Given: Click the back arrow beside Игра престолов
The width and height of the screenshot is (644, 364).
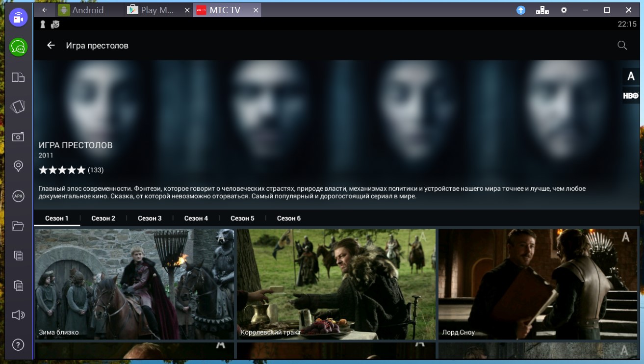Looking at the screenshot, I should (x=51, y=46).
